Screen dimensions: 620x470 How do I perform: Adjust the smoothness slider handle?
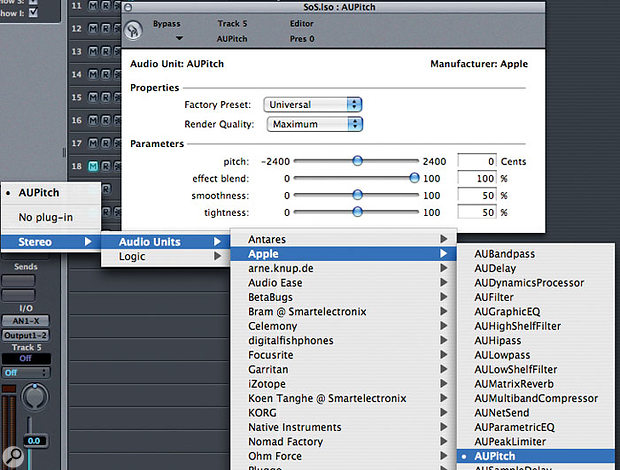point(357,195)
